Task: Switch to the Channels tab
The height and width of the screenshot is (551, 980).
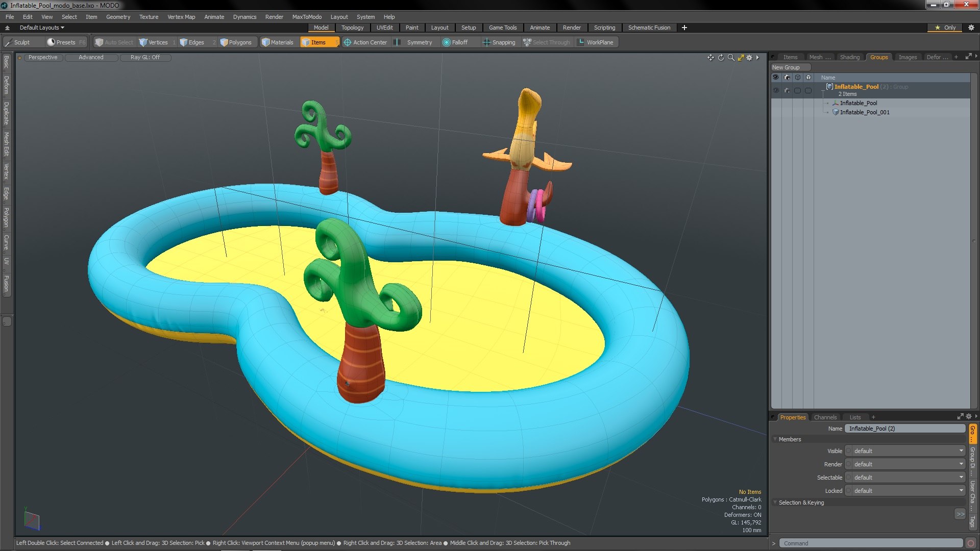Action: [x=825, y=417]
